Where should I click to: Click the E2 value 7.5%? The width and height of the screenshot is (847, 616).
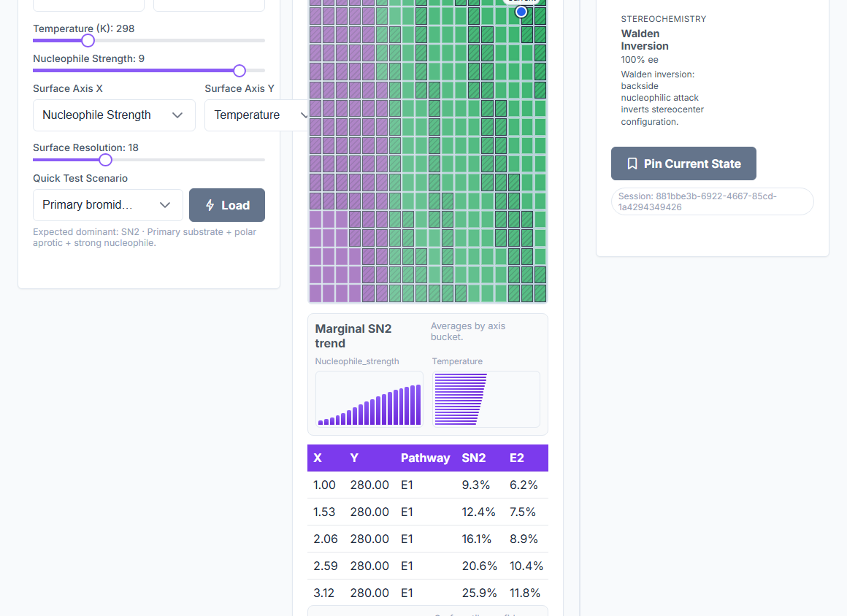click(523, 512)
